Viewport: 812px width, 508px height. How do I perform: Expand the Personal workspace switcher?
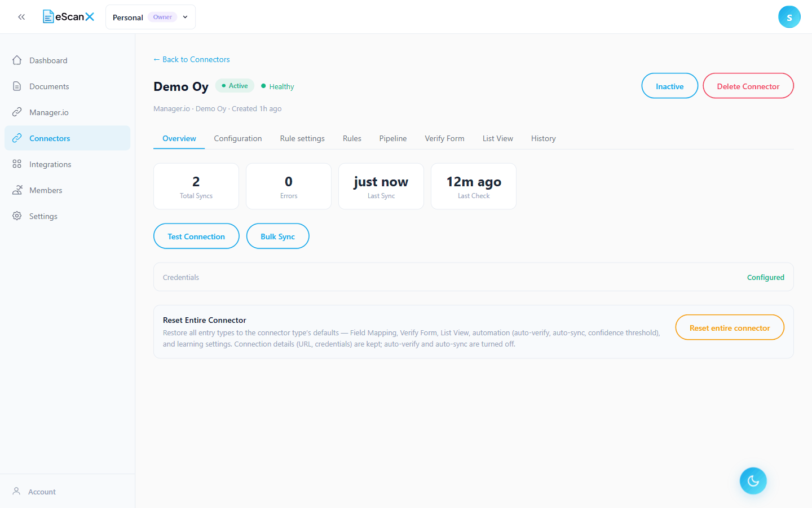point(151,17)
